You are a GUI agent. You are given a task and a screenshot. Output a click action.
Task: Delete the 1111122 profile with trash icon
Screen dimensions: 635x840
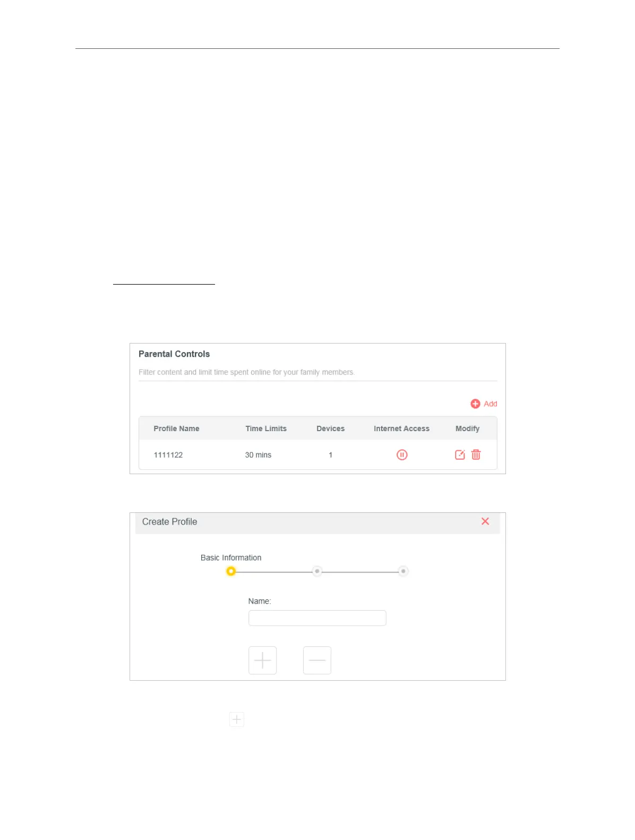[476, 455]
